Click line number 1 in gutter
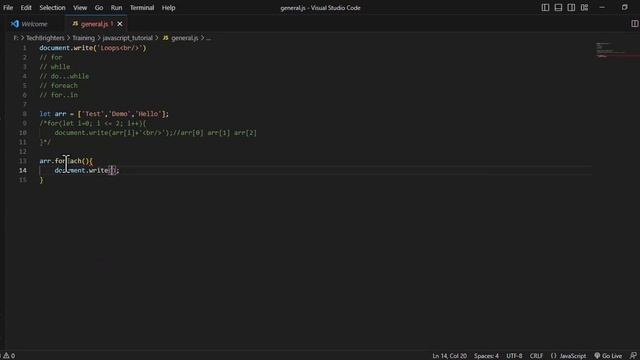Image resolution: width=640 pixels, height=360 pixels. [24, 48]
